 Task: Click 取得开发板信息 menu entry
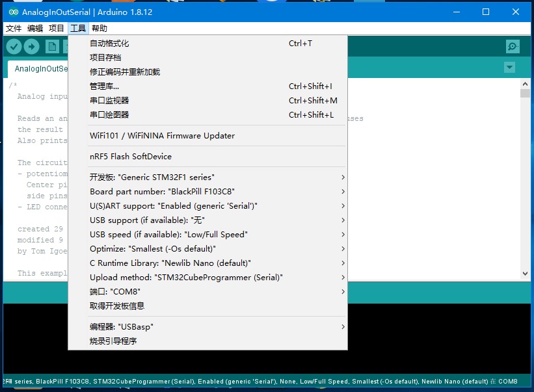click(207, 306)
